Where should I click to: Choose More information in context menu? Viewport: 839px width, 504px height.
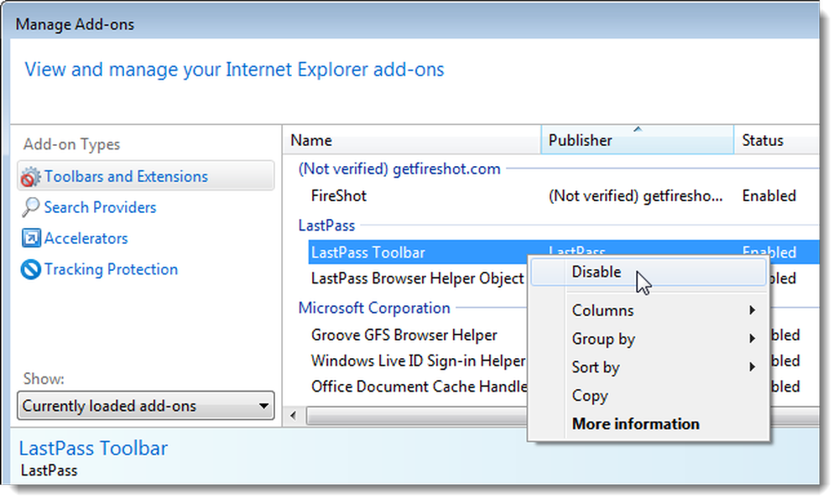pyautogui.click(x=649, y=423)
